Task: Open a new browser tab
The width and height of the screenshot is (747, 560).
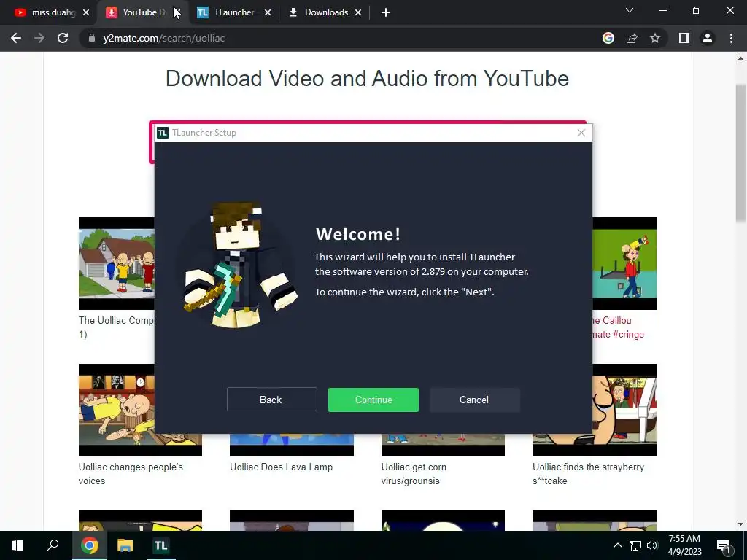Action: click(386, 13)
